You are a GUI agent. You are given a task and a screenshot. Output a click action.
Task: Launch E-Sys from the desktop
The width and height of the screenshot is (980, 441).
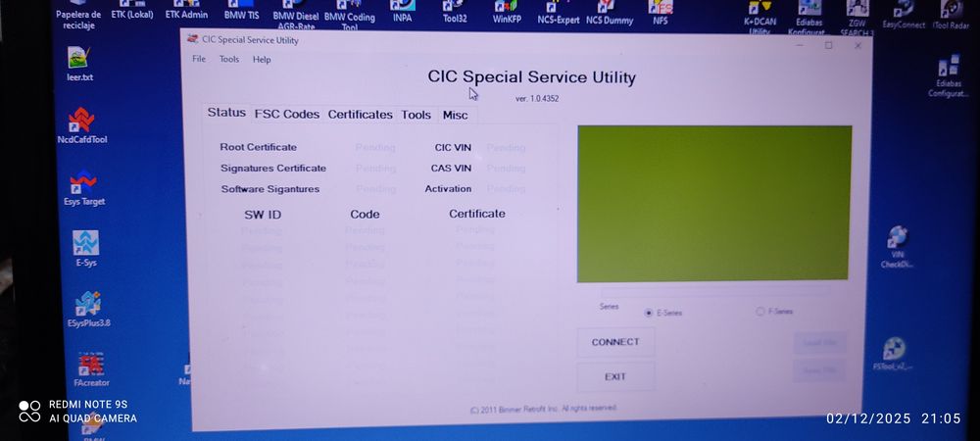[x=85, y=249]
